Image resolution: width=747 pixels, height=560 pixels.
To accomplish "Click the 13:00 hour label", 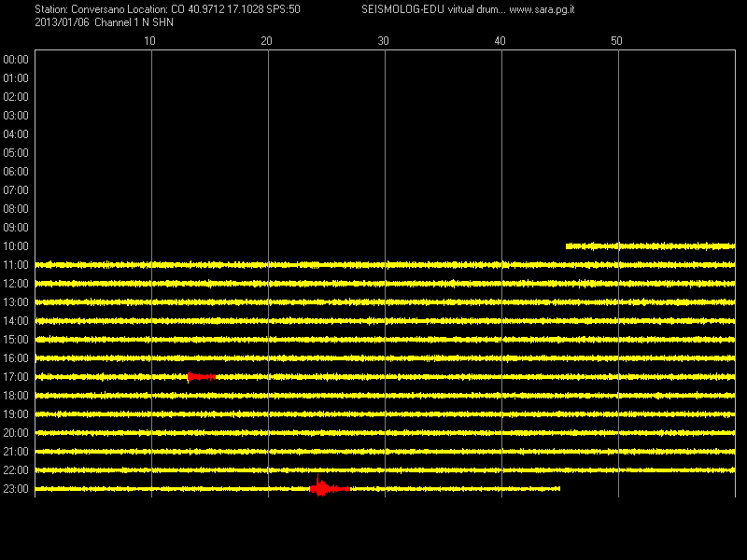I will coord(16,301).
